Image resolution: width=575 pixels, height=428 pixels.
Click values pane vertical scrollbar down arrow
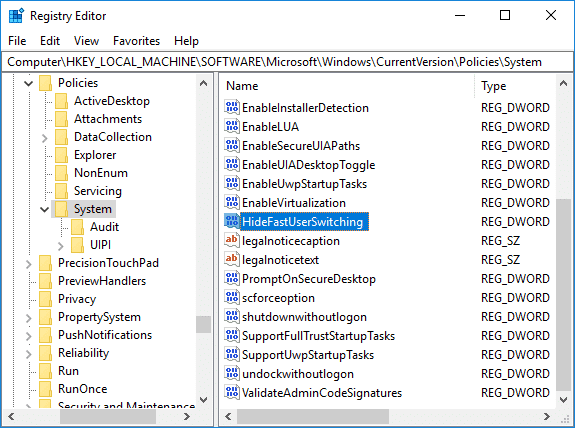tap(564, 399)
